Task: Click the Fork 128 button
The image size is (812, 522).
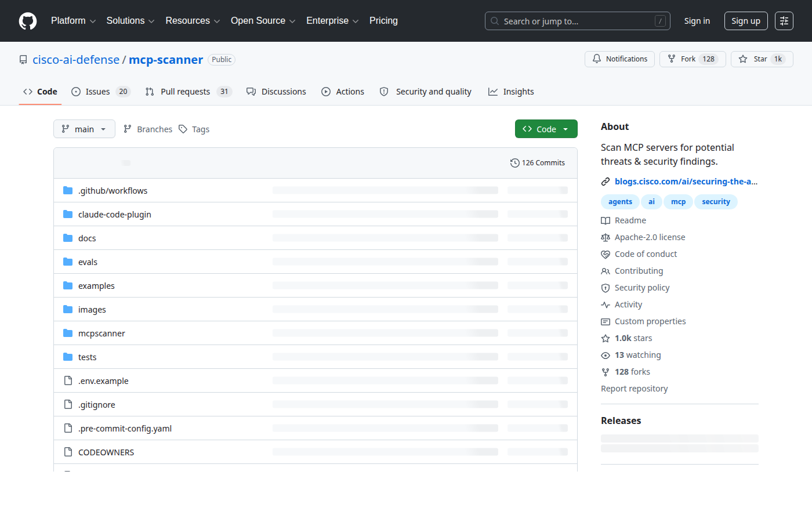Action: click(x=693, y=59)
